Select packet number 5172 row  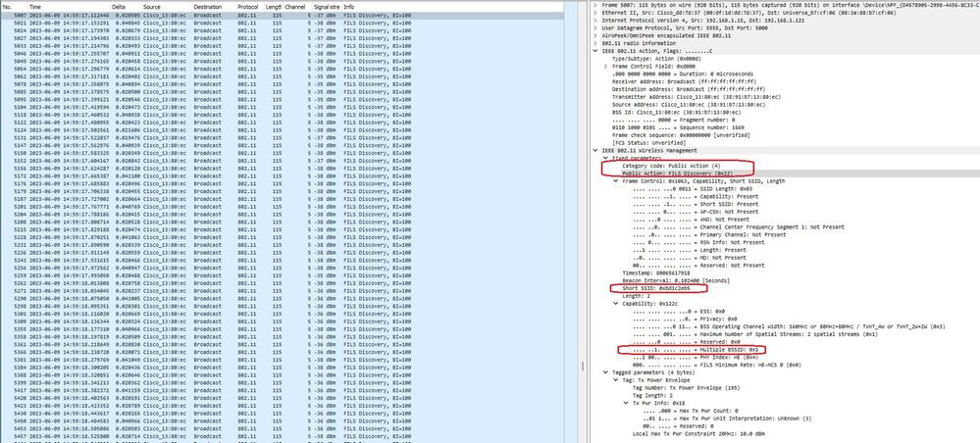tap(282, 176)
